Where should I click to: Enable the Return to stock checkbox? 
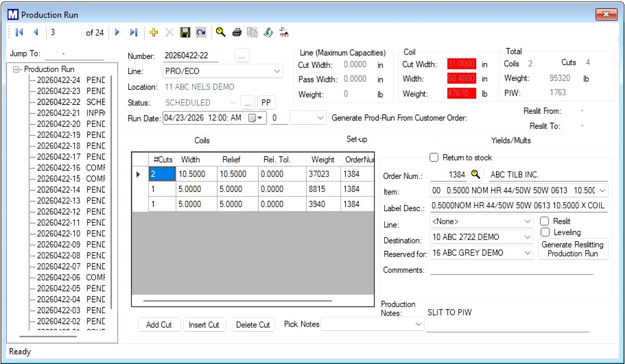coord(434,157)
